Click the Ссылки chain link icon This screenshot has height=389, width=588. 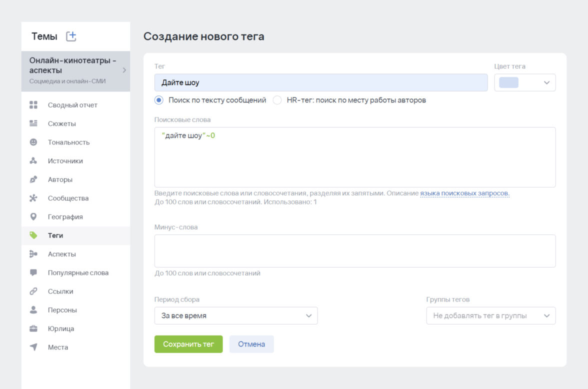point(33,291)
